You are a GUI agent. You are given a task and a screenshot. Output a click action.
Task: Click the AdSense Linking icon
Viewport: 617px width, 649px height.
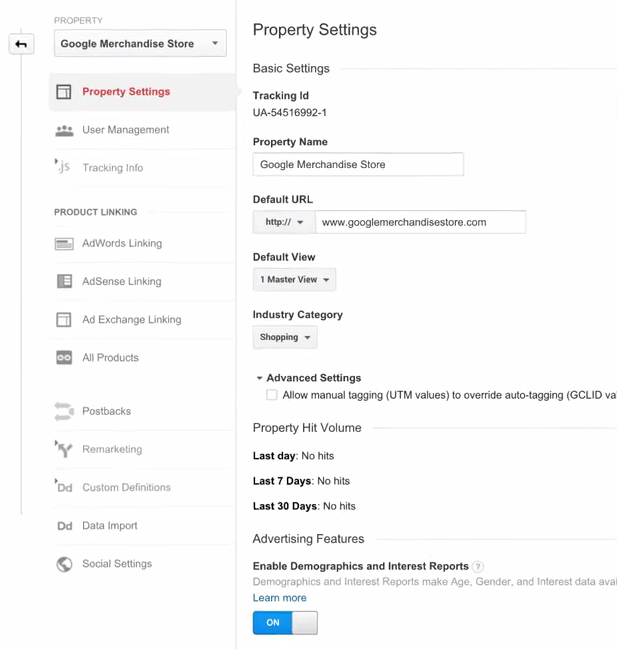pyautogui.click(x=64, y=281)
